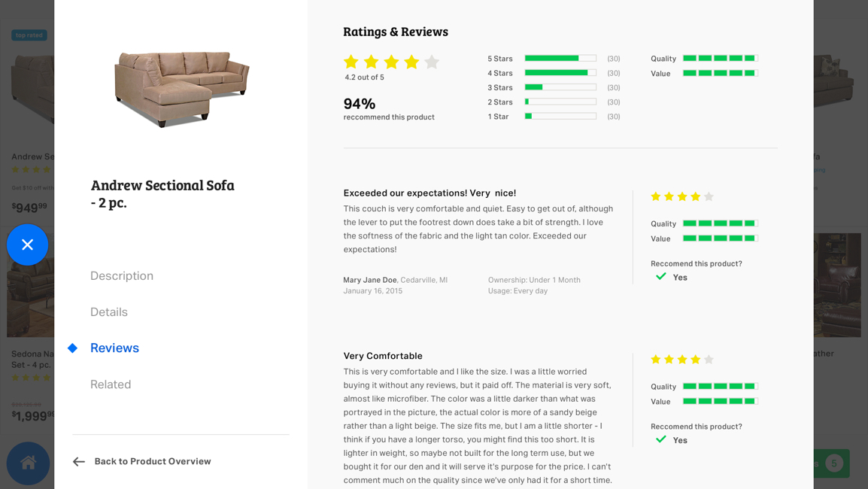The height and width of the screenshot is (489, 868).
Task: Click the blue diamond beside Reviews
Action: pyautogui.click(x=73, y=348)
